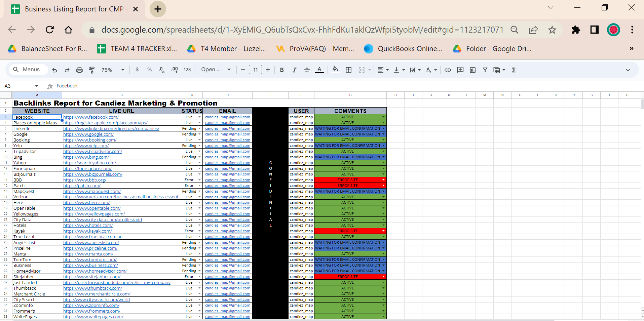Screen dimensions: 644x321
Task: Click the zoom magnifier icon in address bar
Action: pyautogui.click(x=514, y=30)
